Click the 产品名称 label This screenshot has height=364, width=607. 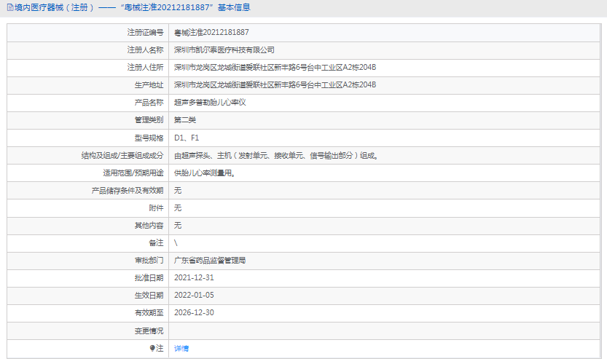pos(149,103)
